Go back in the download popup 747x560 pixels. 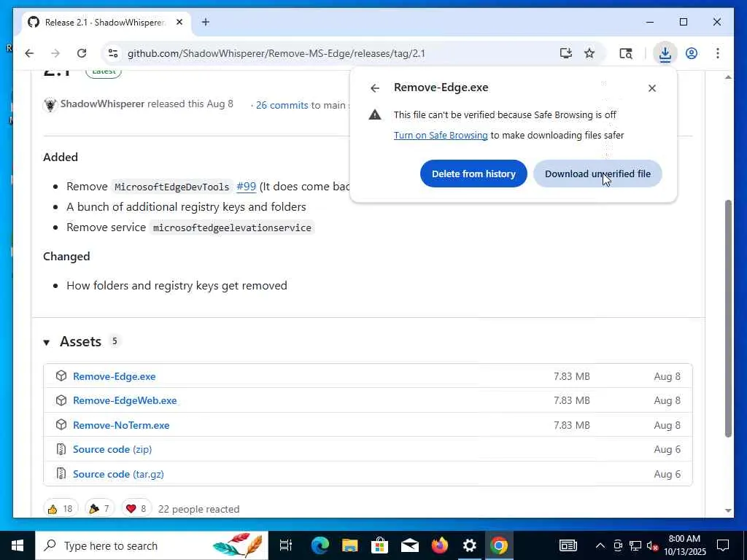[375, 88]
